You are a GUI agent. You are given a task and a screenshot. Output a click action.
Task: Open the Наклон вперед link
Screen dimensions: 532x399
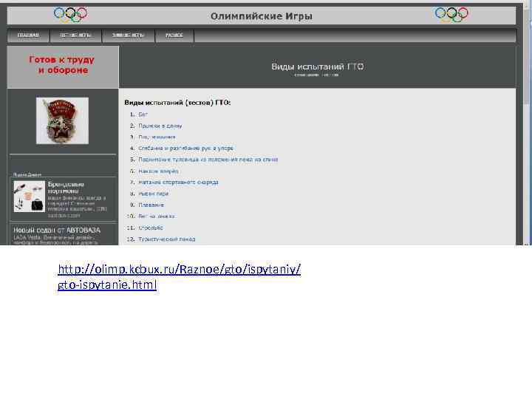[x=158, y=171]
